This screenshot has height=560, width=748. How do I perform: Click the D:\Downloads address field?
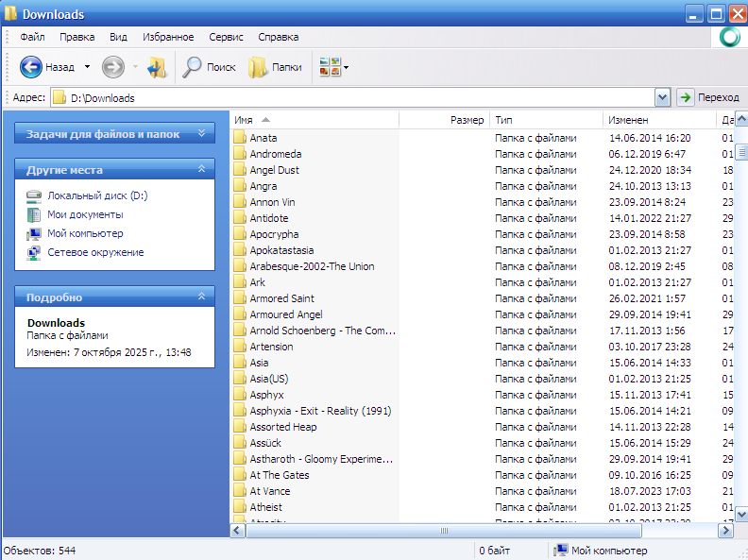point(353,98)
